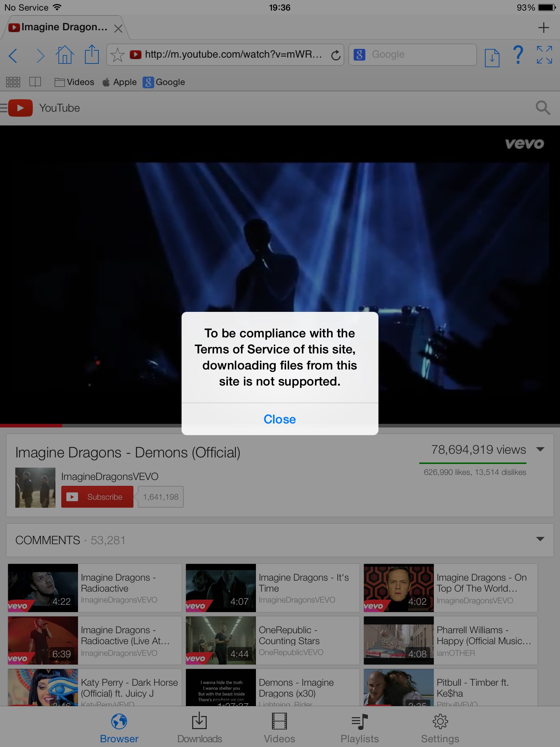Screen dimensions: 560x747
Task: Open Katy Perry - Dark Horse video
Action: point(95,688)
